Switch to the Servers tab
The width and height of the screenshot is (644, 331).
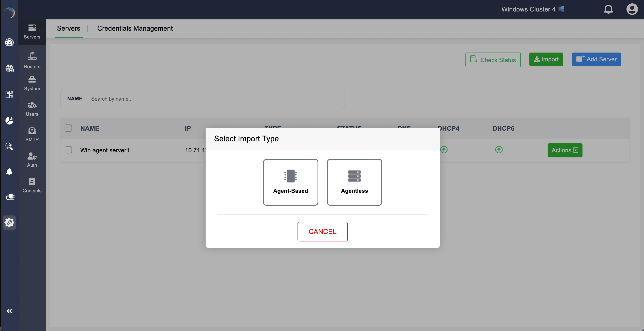[69, 29]
